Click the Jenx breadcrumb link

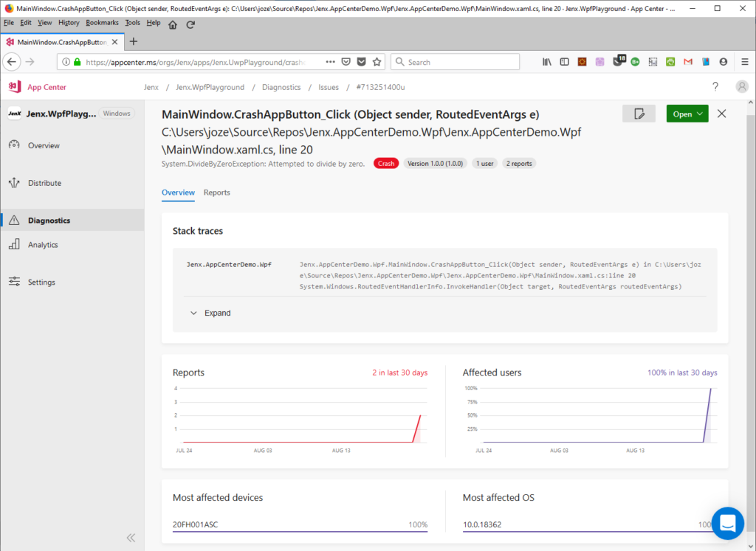pyautogui.click(x=151, y=87)
